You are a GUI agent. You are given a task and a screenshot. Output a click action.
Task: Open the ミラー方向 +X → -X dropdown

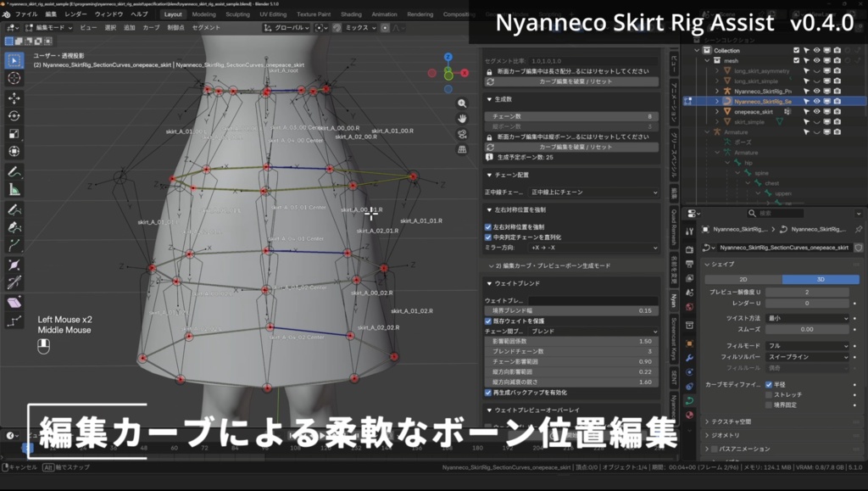(x=593, y=248)
